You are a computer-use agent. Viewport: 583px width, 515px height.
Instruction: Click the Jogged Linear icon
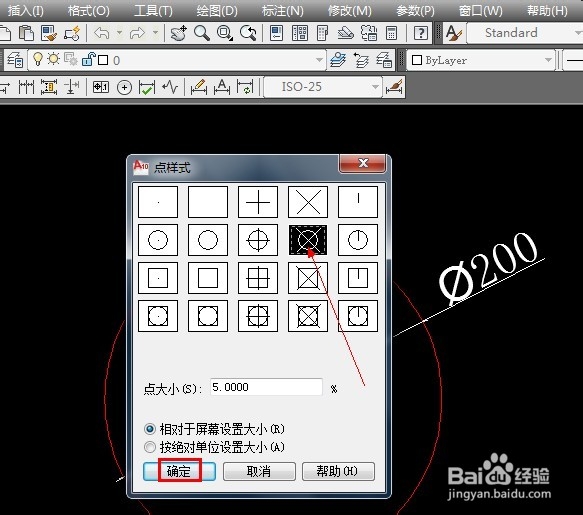point(170,88)
